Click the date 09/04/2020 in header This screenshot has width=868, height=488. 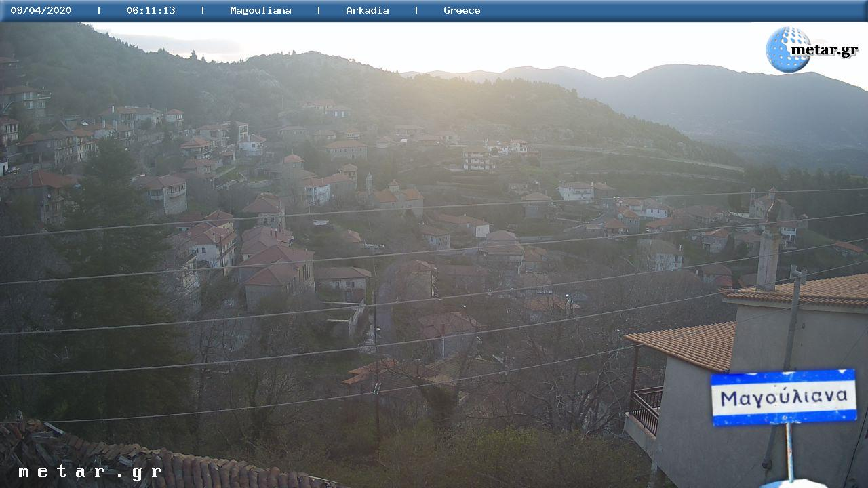point(41,10)
